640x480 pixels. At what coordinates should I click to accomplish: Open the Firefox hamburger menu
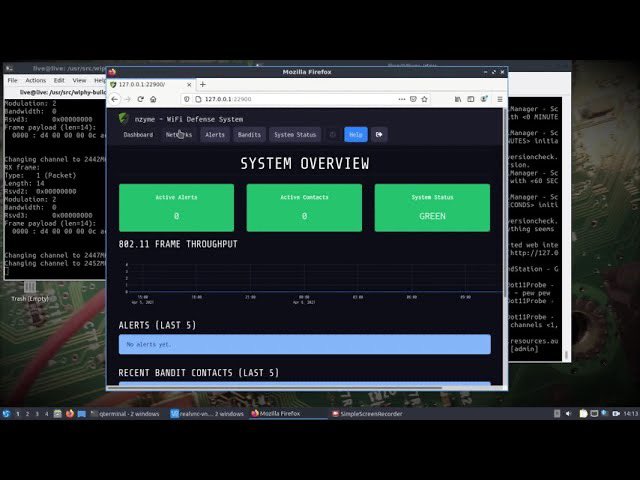click(x=500, y=99)
